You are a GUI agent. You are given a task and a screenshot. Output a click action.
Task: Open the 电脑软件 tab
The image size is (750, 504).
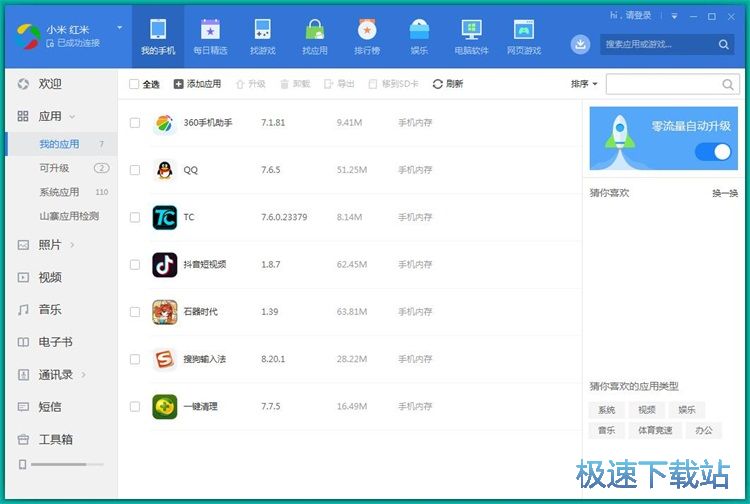pyautogui.click(x=471, y=37)
